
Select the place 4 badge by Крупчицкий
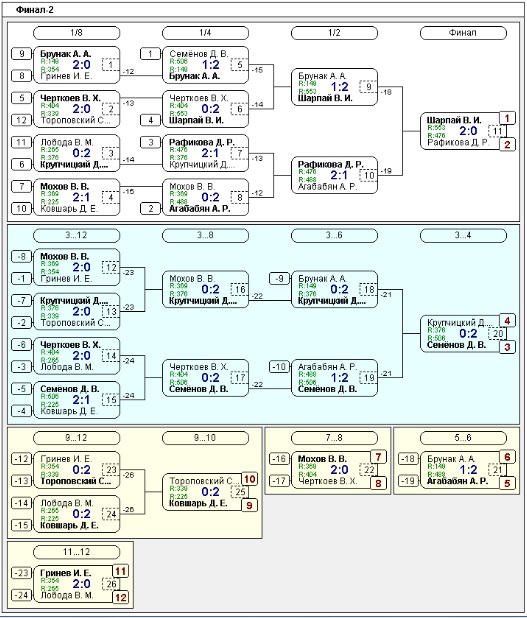[507, 321]
